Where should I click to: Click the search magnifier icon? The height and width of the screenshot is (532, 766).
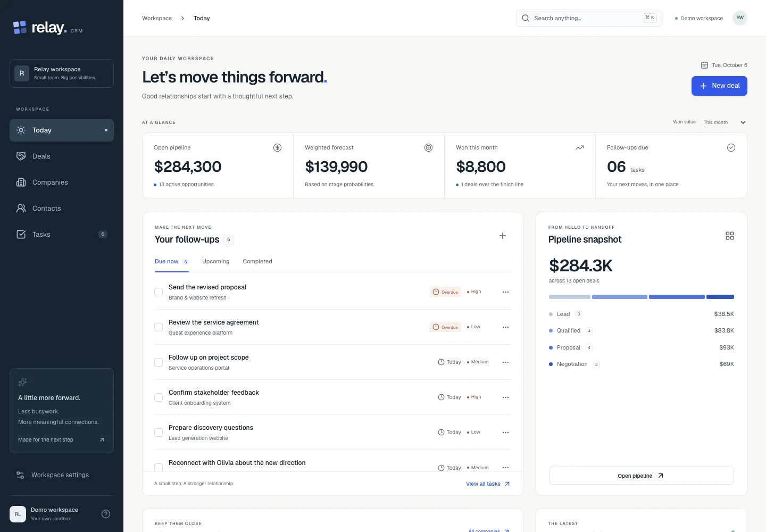tap(526, 18)
